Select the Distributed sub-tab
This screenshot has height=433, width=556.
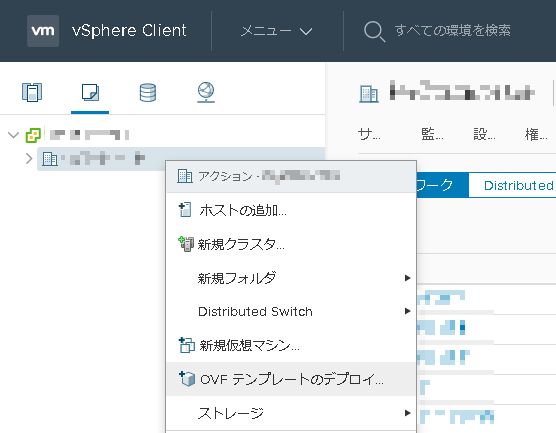(x=512, y=185)
